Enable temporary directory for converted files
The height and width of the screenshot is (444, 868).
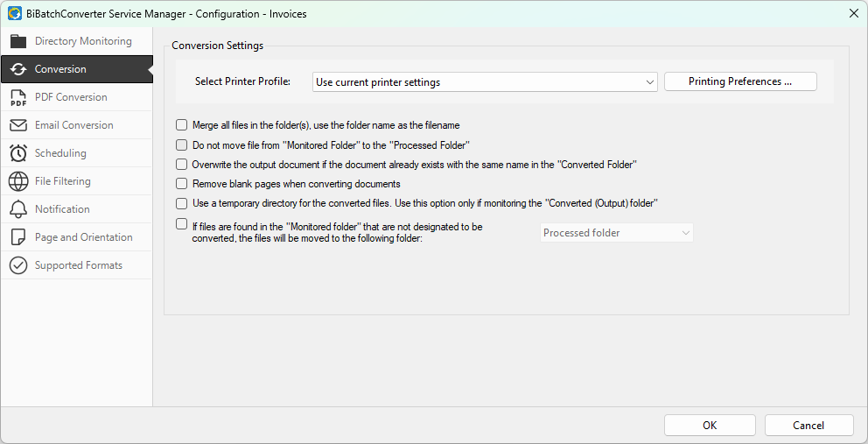[x=182, y=203]
